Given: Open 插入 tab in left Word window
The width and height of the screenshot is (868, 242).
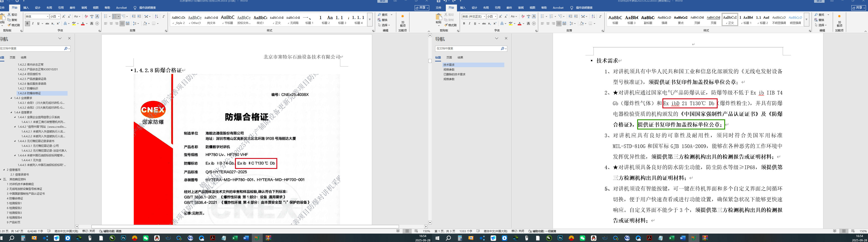Looking at the screenshot, I should click(26, 8).
